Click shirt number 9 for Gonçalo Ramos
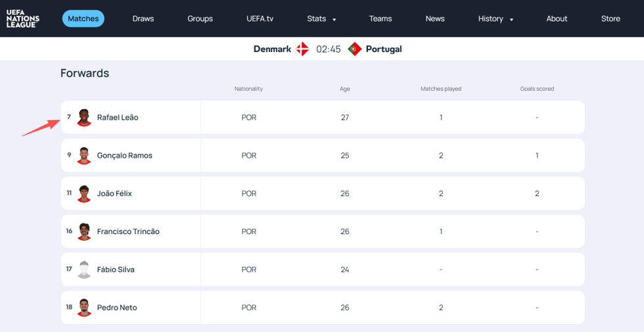This screenshot has width=644, height=332. click(x=69, y=155)
